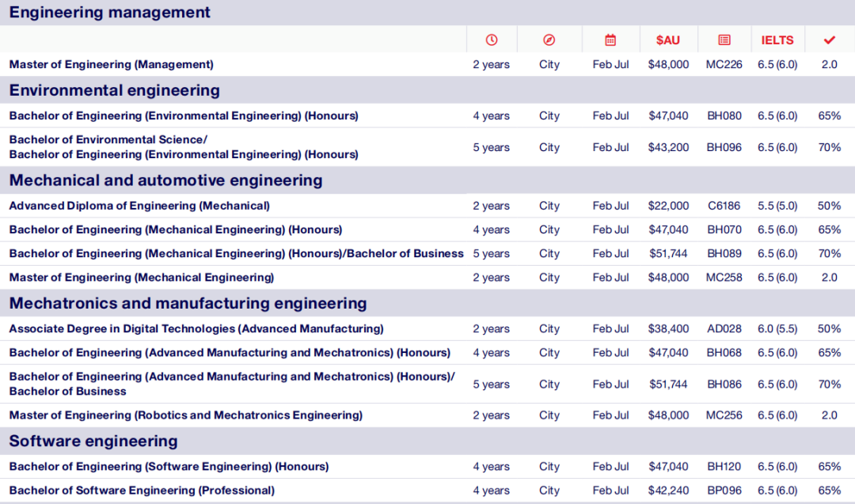This screenshot has height=504, width=855.
Task: Click the 5.5 (5.0) IELTS value
Action: (x=777, y=206)
